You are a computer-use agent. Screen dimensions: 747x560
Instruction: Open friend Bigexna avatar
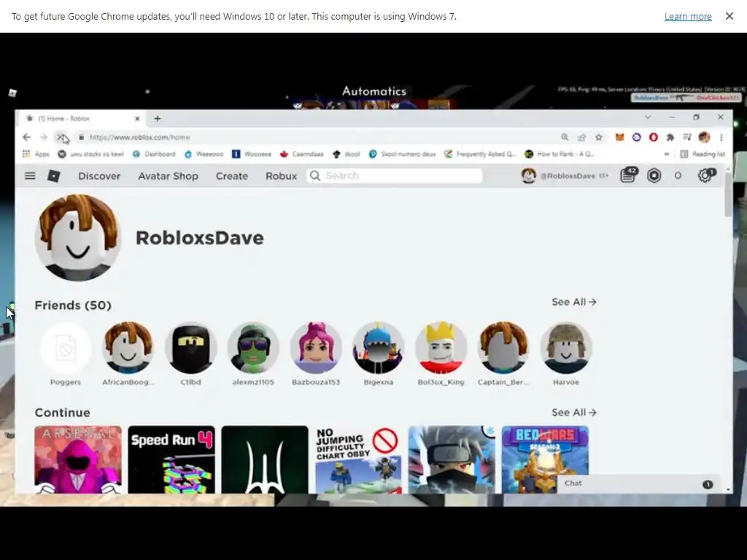pyautogui.click(x=379, y=348)
